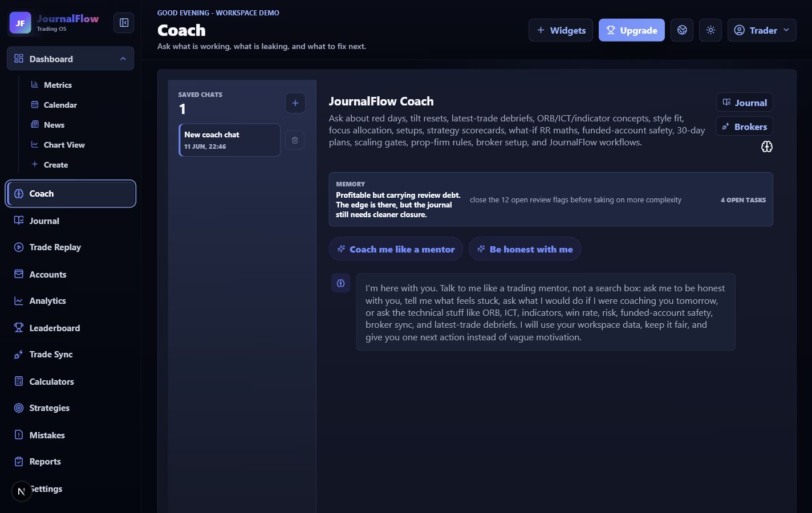Click the brain icon under Brokers

click(x=767, y=147)
